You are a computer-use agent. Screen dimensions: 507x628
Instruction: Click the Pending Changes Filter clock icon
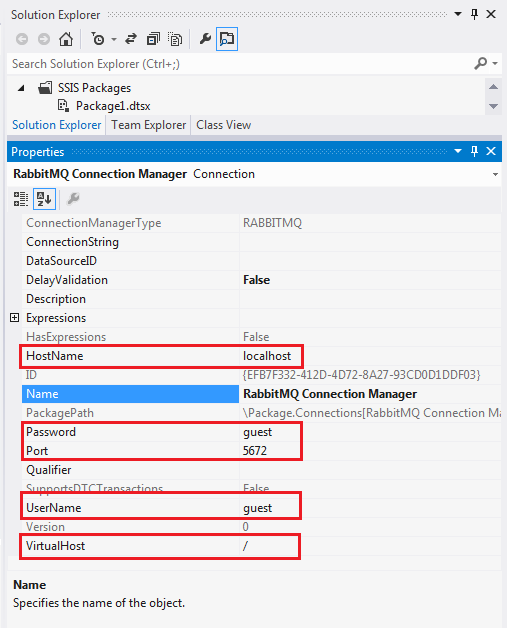pos(98,39)
